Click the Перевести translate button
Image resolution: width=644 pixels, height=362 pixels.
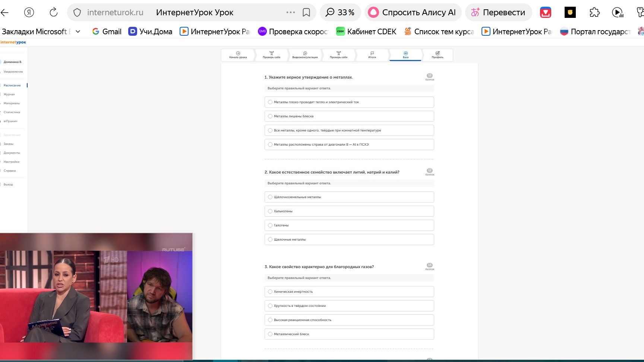(498, 12)
